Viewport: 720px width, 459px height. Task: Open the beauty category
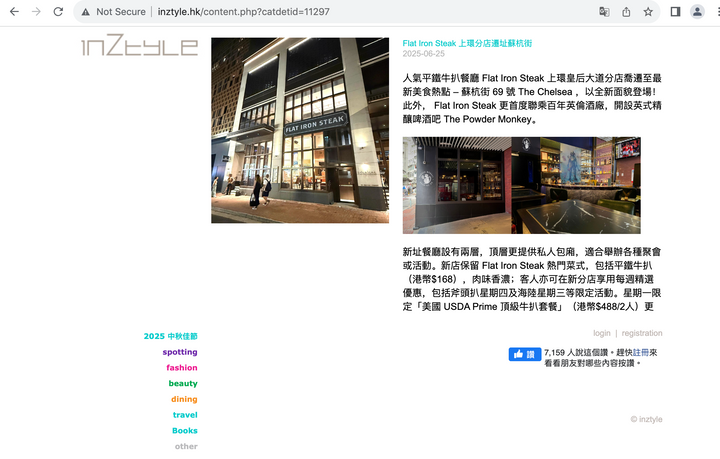pos(183,383)
